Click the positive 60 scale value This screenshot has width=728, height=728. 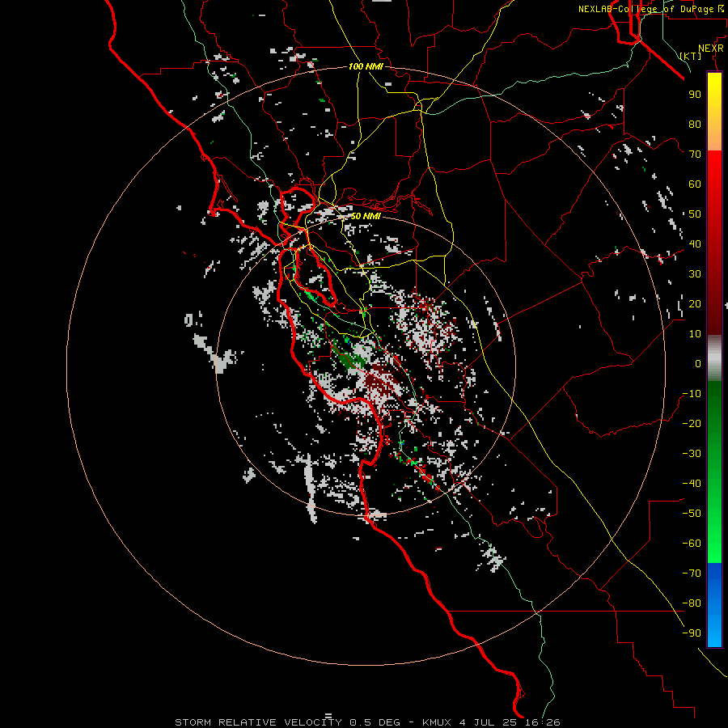pos(695,184)
